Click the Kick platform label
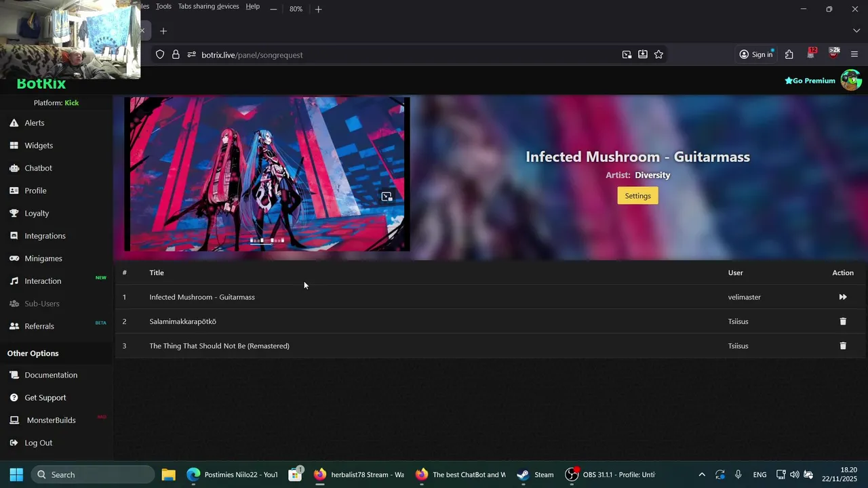Viewport: 868px width, 488px height. pos(72,103)
